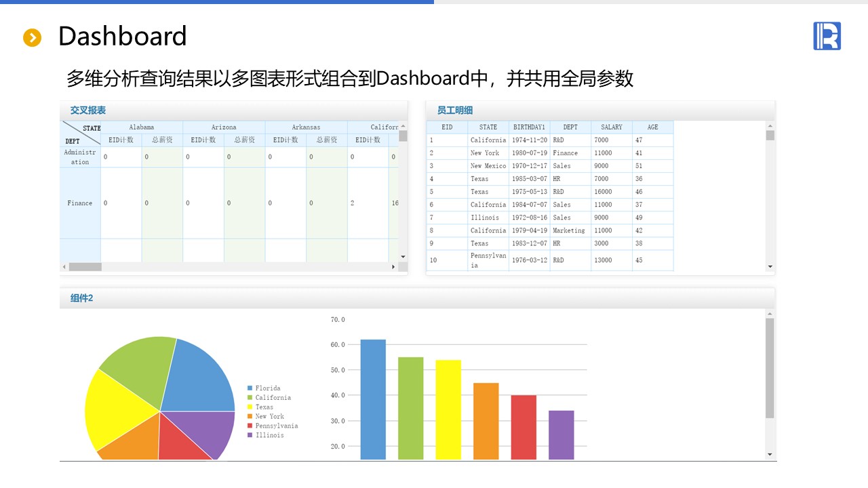Click the orange bar in bar chart
Screen dimensions: 868x488
point(486,422)
